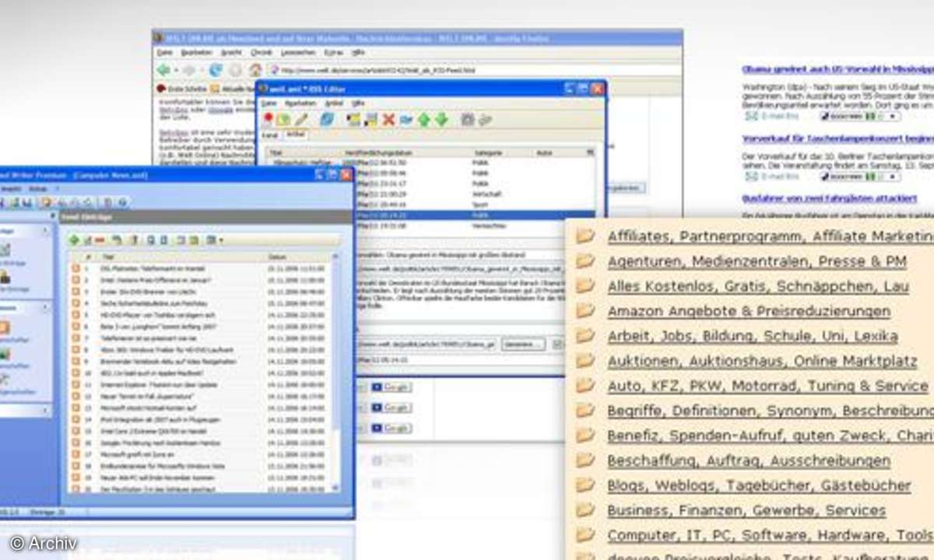Click the green plus icon in Feed Einträge toolbar
Screen dimensions: 934x560
click(74, 240)
